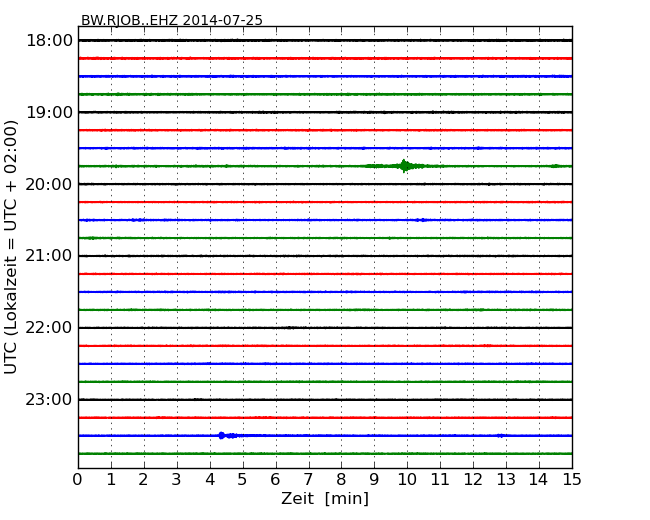Click the x-axis tick label 11
650x520 pixels.
click(x=440, y=480)
